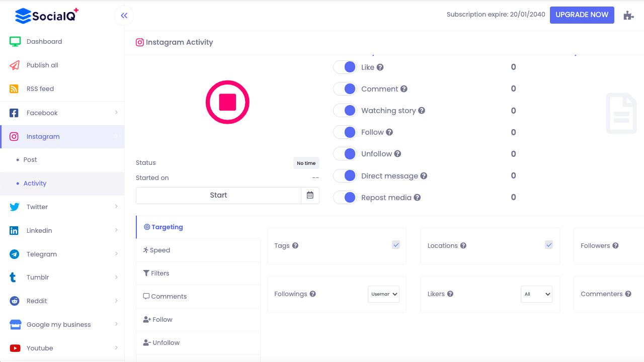Click the big pink stop activity icon
The width and height of the screenshot is (644, 362).
227,102
